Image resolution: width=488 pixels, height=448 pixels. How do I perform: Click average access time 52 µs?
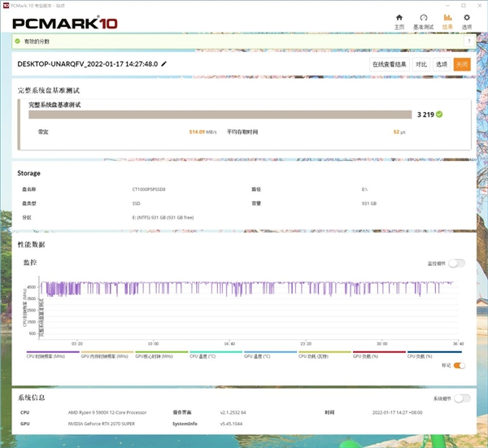coord(399,132)
